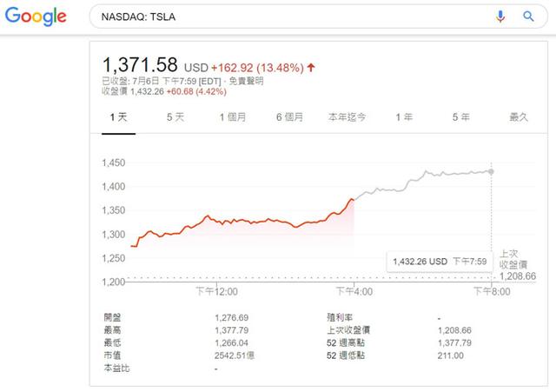Select the 1 天 range tab
The image size is (556, 392).
[118, 116]
